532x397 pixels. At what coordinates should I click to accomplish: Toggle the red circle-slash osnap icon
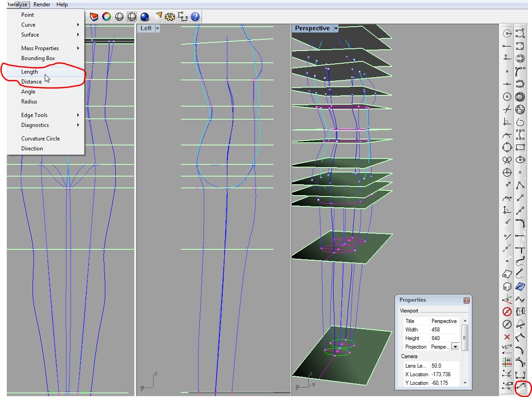[x=507, y=312]
